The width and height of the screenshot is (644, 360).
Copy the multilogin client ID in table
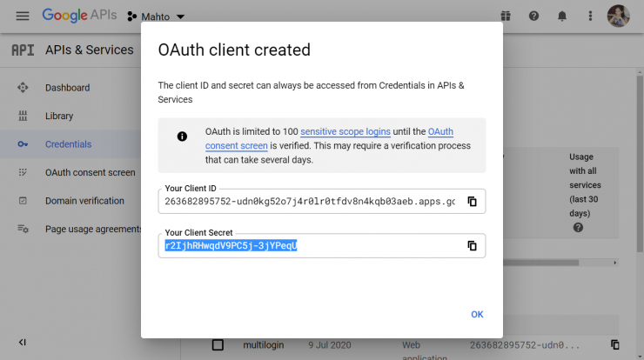point(614,345)
